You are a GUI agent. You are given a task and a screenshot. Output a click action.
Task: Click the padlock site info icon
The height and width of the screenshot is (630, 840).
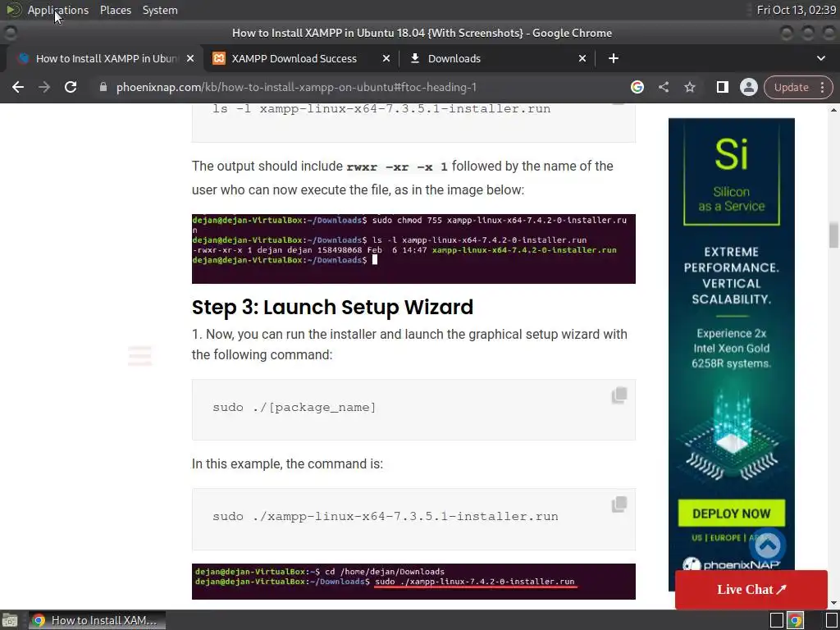tap(103, 87)
